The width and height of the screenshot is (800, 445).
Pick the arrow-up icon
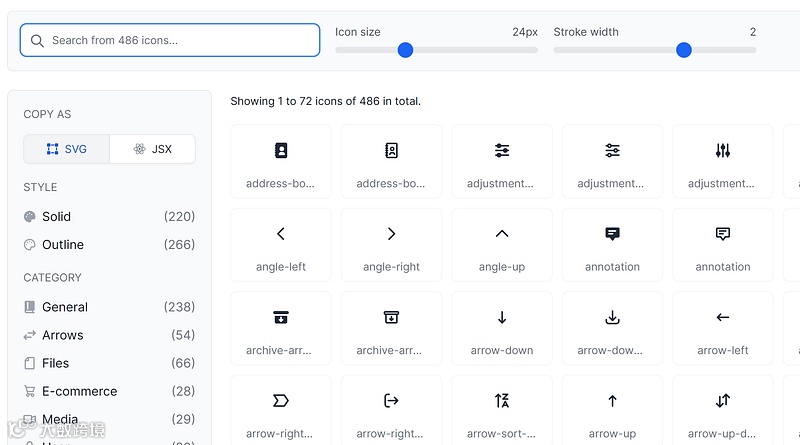point(612,410)
